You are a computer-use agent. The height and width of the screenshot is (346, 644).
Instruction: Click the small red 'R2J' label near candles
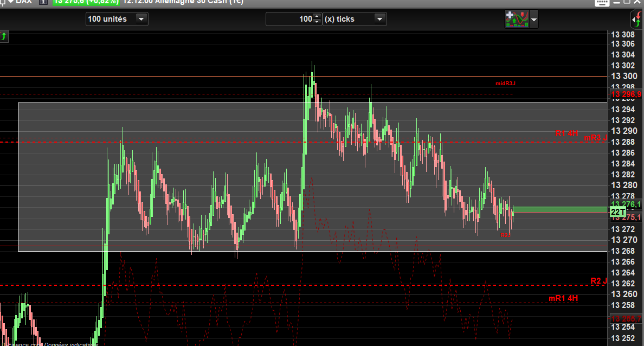[x=505, y=235]
